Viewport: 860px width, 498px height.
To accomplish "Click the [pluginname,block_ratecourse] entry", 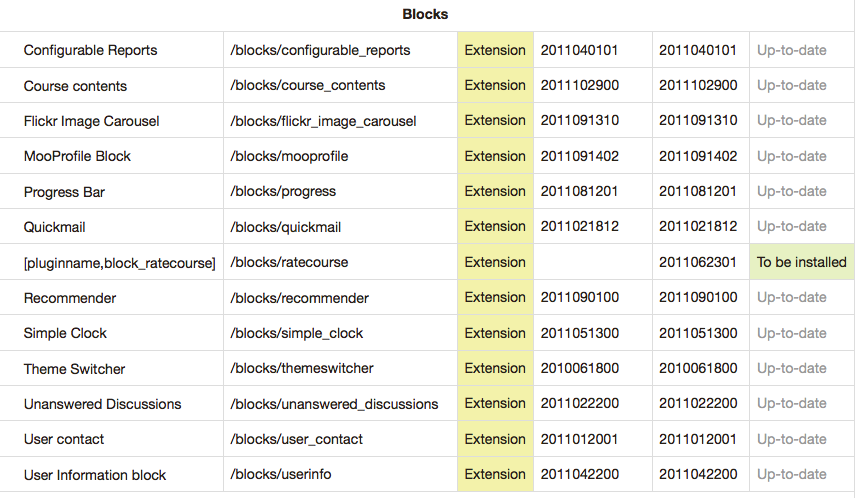I will click(x=120, y=263).
